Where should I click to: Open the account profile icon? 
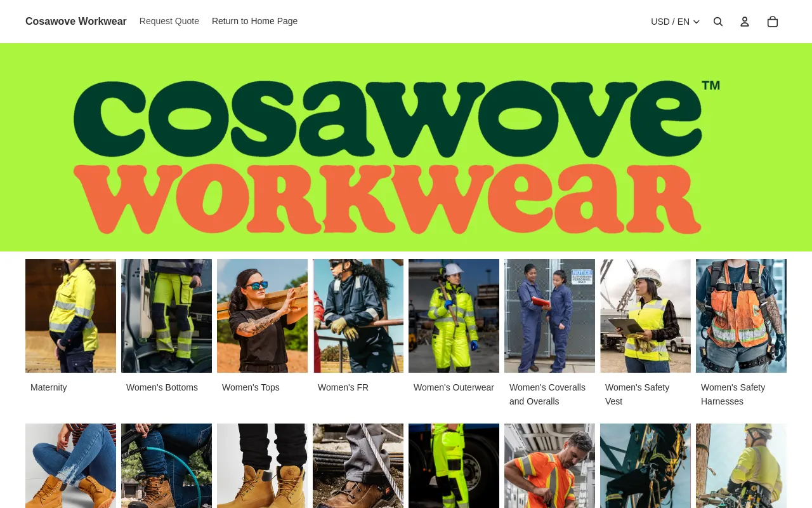tap(745, 22)
